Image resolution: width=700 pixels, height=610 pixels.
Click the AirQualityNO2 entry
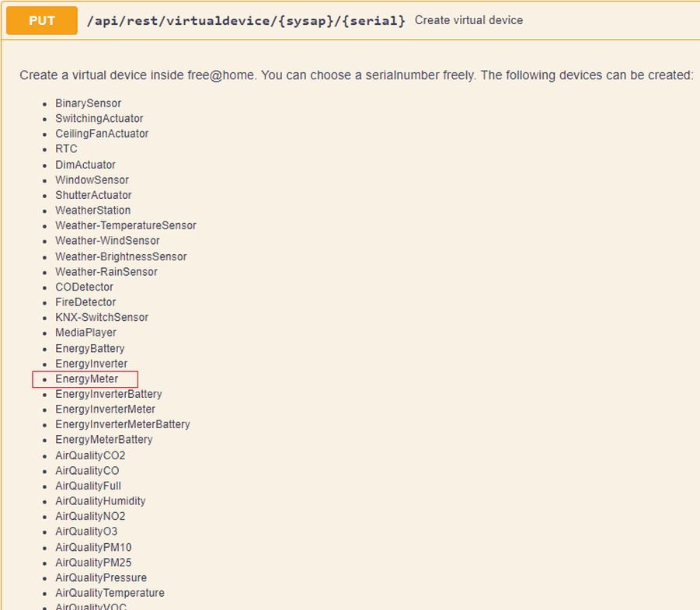[90, 517]
